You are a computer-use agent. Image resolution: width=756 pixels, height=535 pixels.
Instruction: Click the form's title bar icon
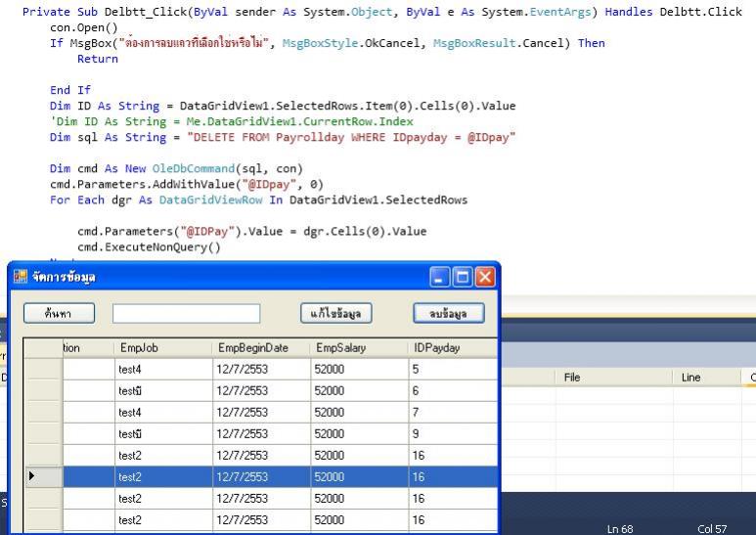click(x=21, y=278)
